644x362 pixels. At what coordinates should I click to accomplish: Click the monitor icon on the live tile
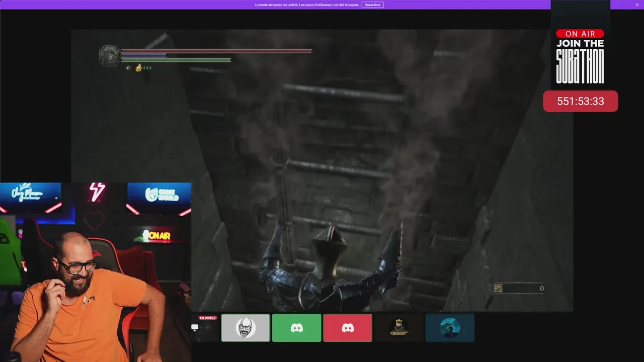click(x=195, y=327)
